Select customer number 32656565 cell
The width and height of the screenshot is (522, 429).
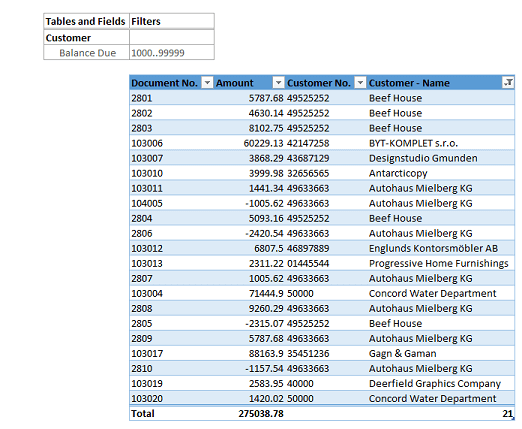[x=326, y=173]
